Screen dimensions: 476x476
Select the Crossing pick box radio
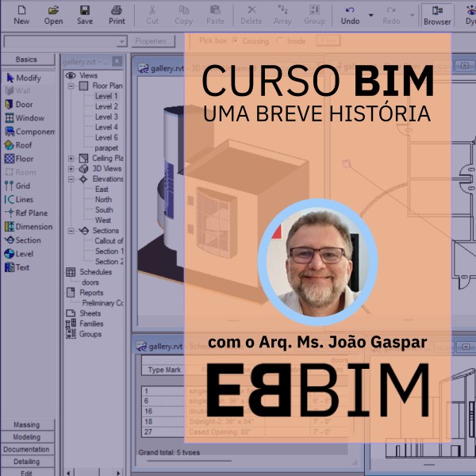(x=236, y=40)
